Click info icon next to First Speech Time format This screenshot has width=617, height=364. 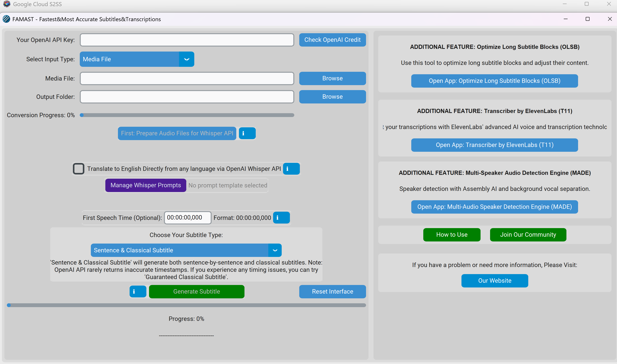[x=281, y=218]
